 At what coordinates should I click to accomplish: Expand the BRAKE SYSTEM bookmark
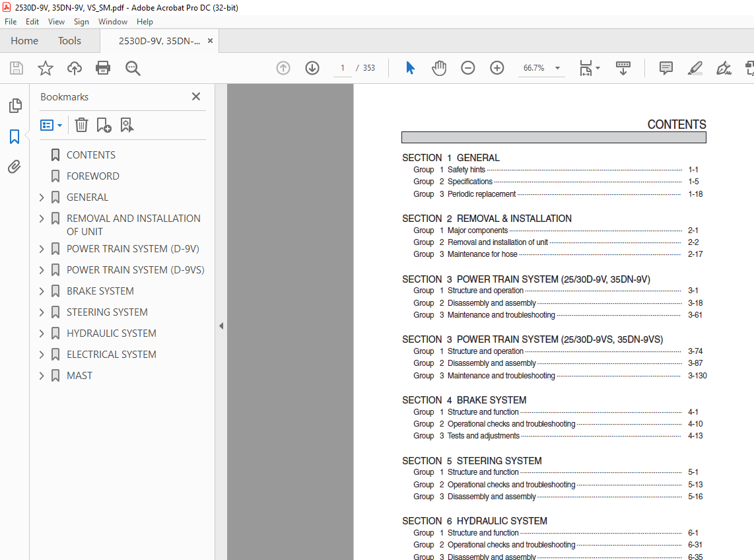(42, 291)
